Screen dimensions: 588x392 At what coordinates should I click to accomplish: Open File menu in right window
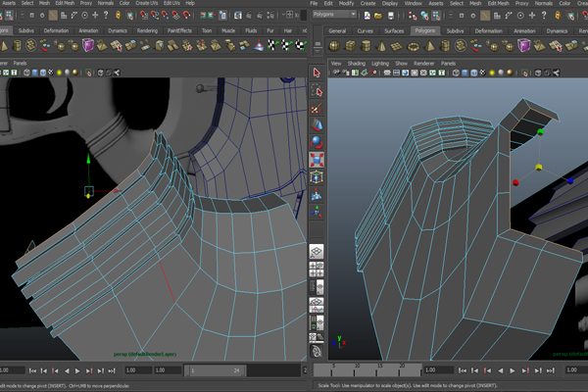coord(314,3)
